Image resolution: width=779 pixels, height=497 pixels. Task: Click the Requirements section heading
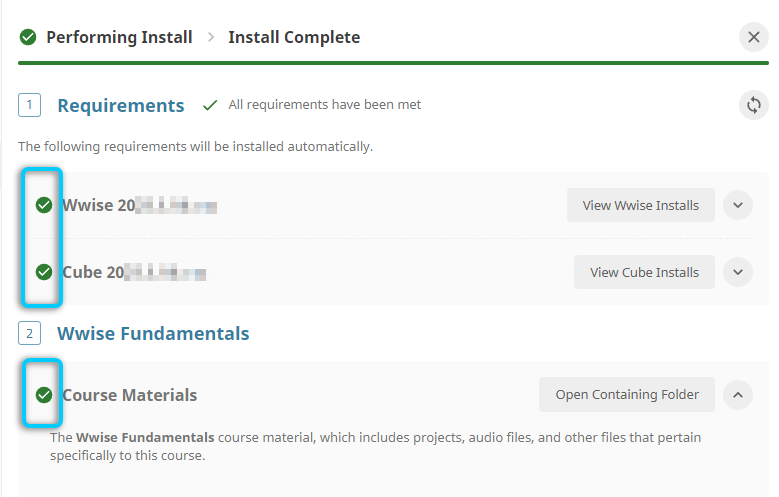tap(121, 105)
